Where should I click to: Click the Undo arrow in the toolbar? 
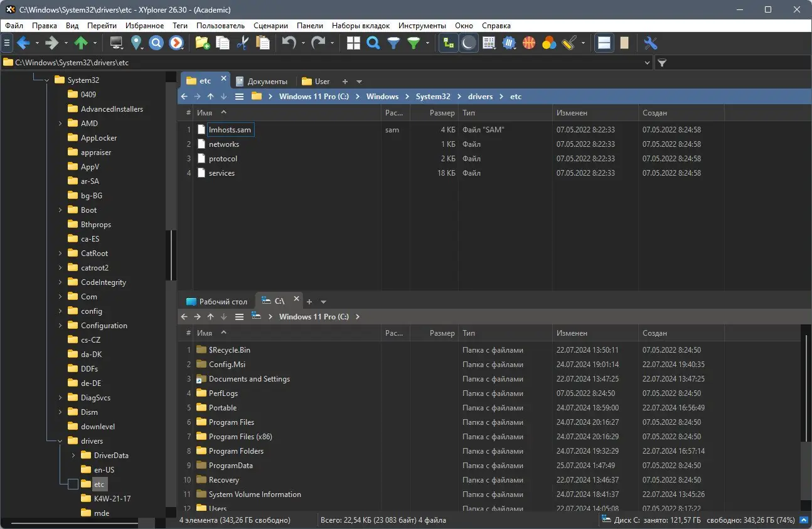pos(289,43)
